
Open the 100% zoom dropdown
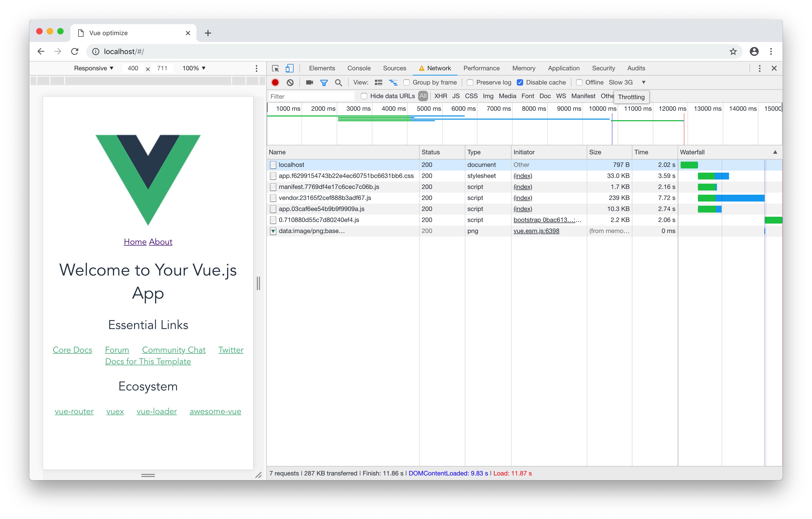coord(194,68)
